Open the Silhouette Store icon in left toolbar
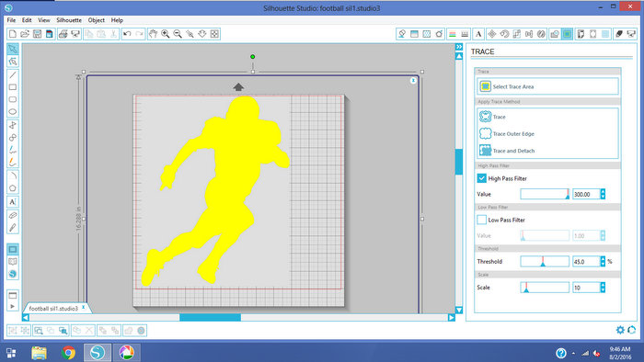This screenshot has width=644, height=362. [13, 274]
